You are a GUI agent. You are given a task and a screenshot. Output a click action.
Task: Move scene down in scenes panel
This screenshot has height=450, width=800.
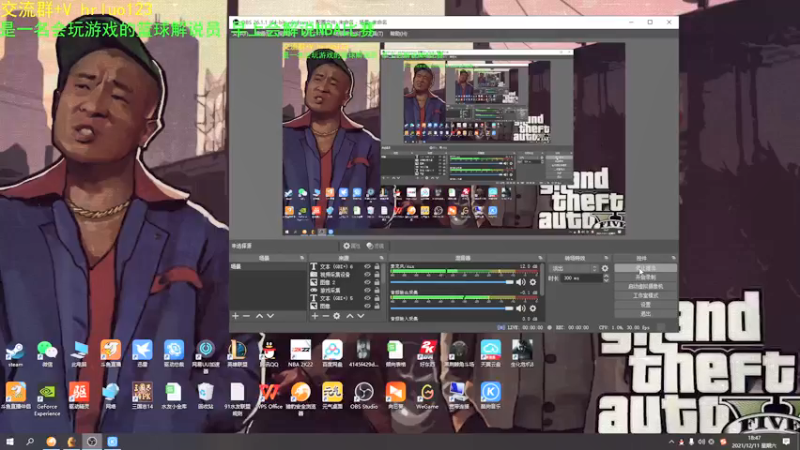[270, 316]
